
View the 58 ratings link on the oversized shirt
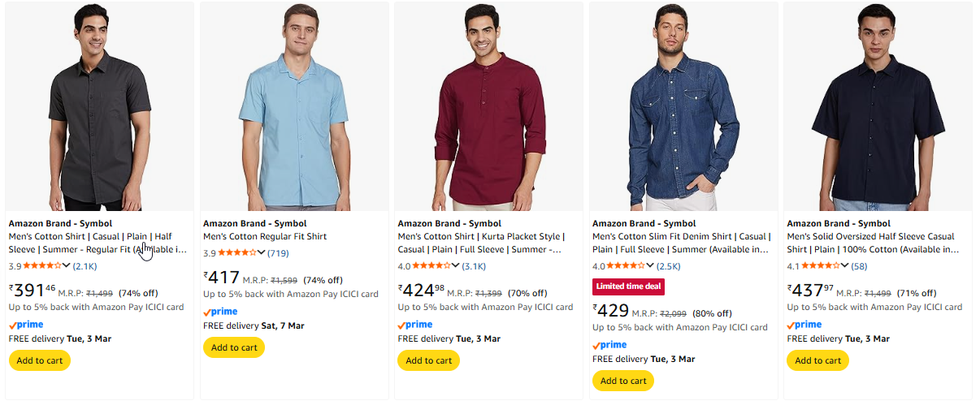[x=859, y=265]
